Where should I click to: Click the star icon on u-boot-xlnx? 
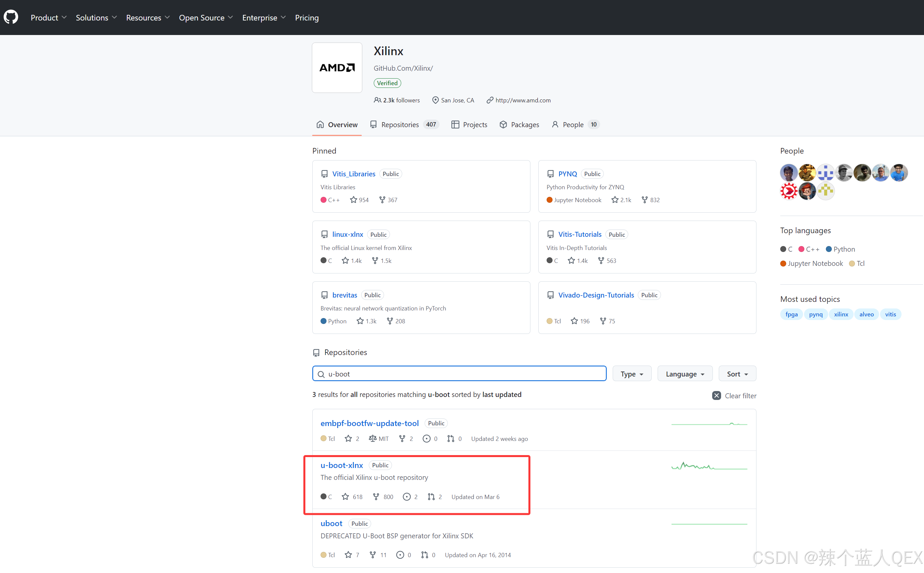345,496
